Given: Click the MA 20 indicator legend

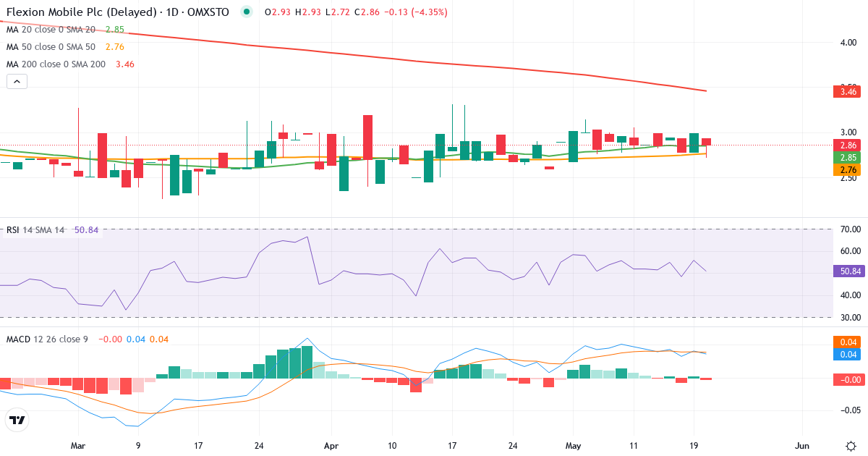Looking at the screenshot, I should click(x=66, y=30).
